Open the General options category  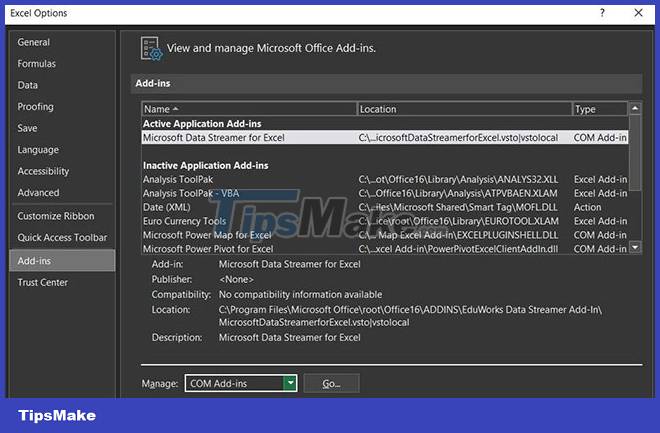34,43
